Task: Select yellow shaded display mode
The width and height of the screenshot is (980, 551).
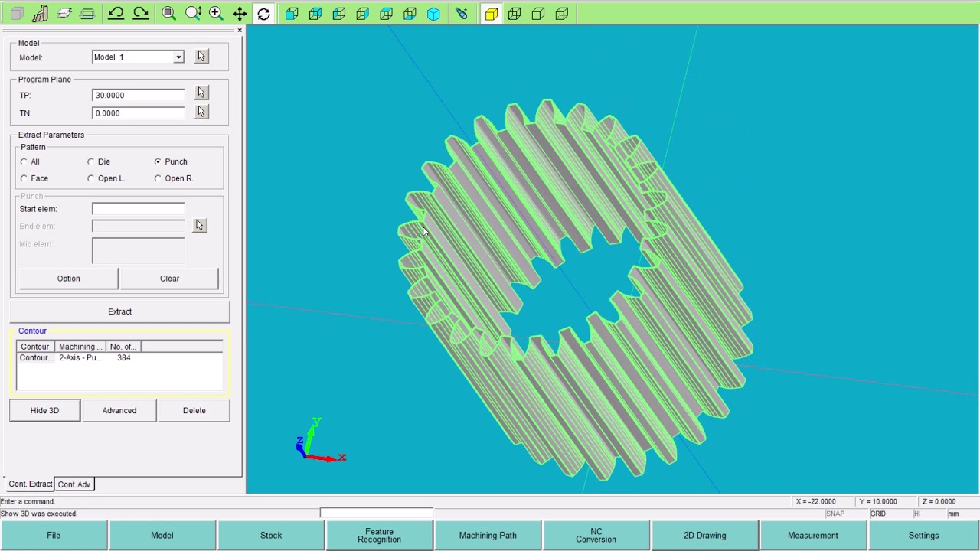Action: coord(492,13)
